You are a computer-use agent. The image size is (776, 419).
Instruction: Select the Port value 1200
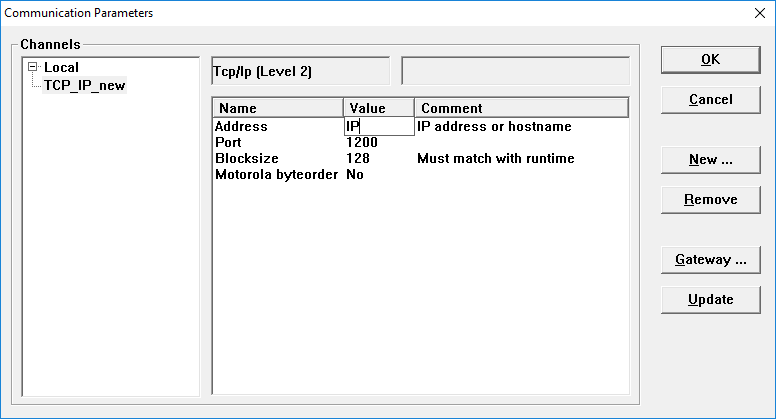361,142
